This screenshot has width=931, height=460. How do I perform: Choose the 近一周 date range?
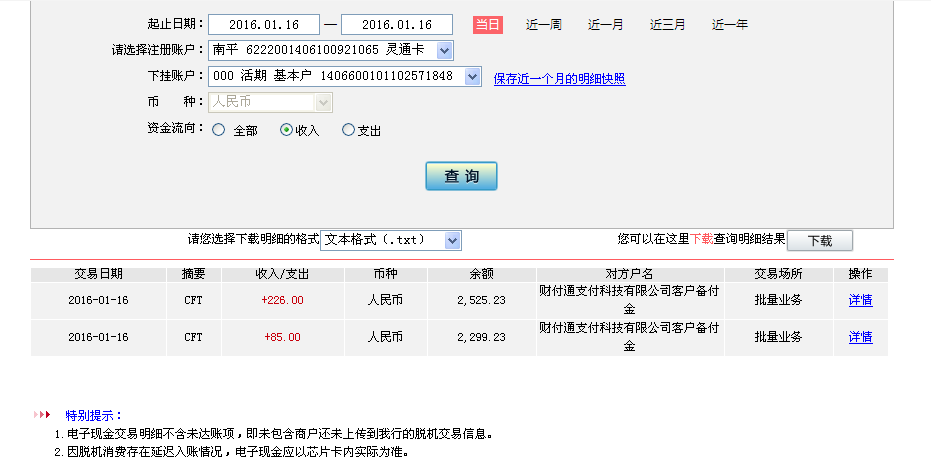point(544,25)
